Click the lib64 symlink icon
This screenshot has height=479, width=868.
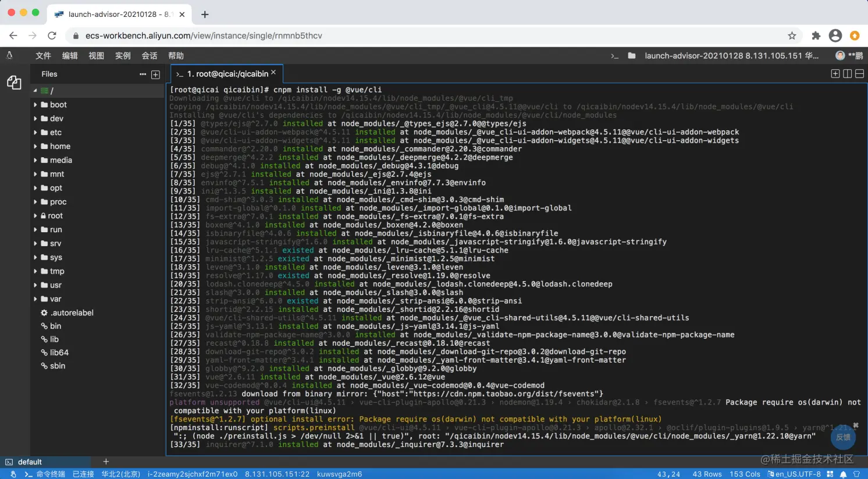pos(44,352)
